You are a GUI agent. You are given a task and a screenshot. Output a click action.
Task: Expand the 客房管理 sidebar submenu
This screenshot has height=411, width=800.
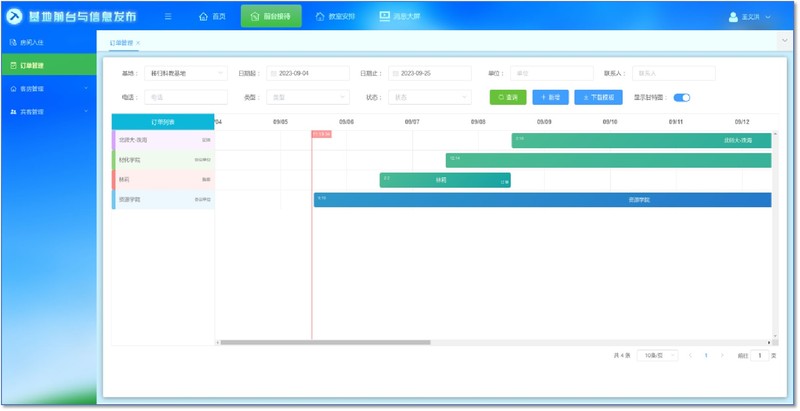tap(48, 89)
